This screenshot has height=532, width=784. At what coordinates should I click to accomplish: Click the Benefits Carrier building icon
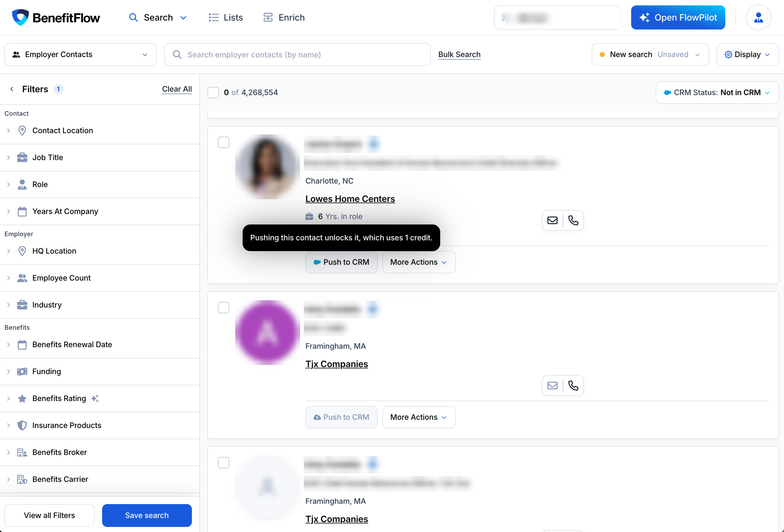tap(22, 479)
